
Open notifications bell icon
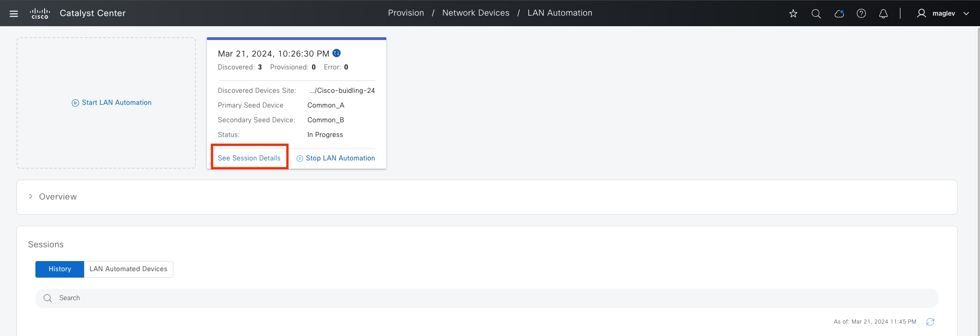point(883,13)
